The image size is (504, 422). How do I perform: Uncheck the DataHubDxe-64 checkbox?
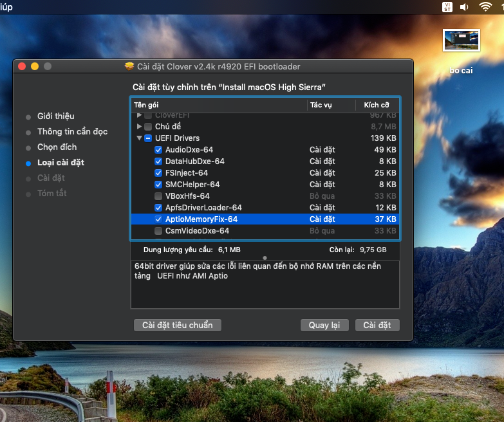click(158, 161)
